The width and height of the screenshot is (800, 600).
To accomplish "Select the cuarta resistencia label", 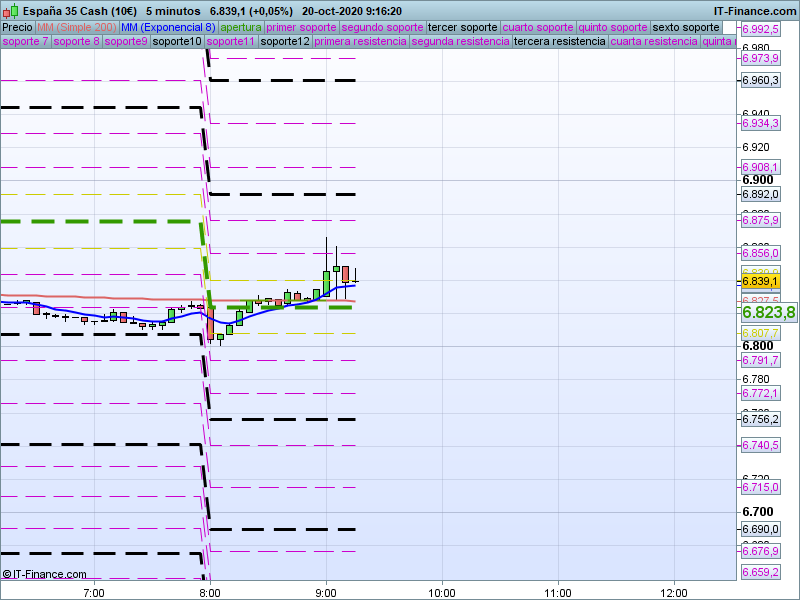I will click(654, 41).
